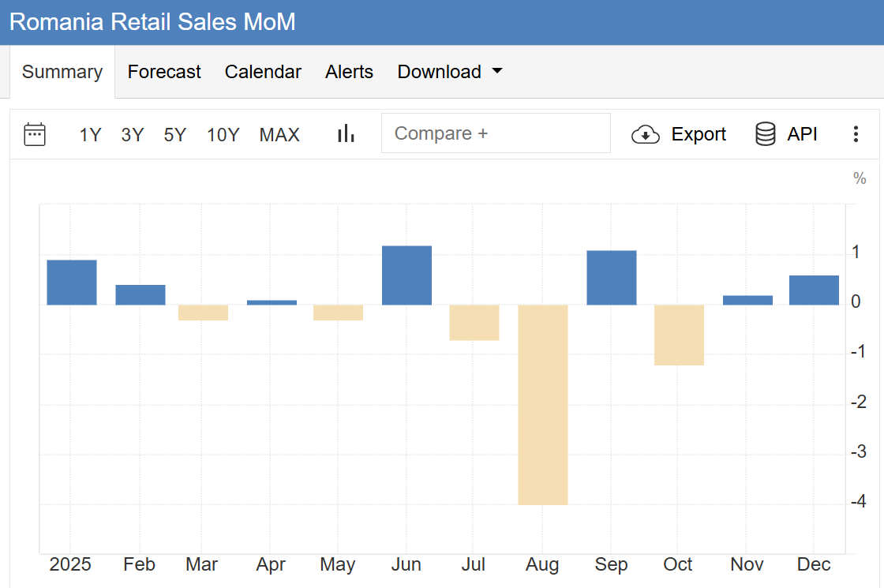Expand the Download dropdown arrow

click(x=497, y=71)
